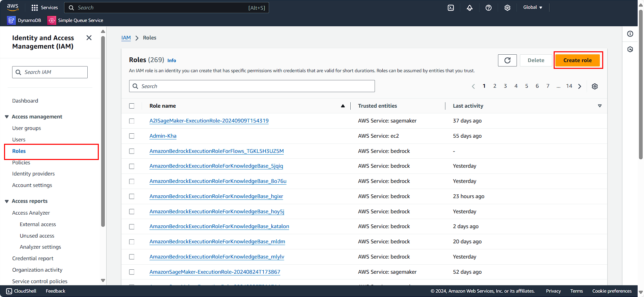
Task: Open the Privacy link in the footer
Action: pos(553,291)
